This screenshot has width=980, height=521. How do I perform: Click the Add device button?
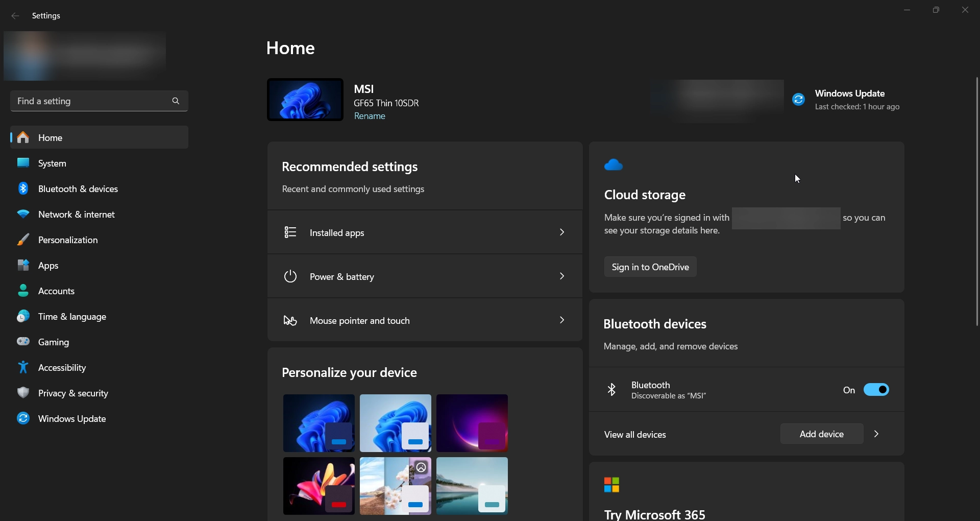pyautogui.click(x=821, y=434)
